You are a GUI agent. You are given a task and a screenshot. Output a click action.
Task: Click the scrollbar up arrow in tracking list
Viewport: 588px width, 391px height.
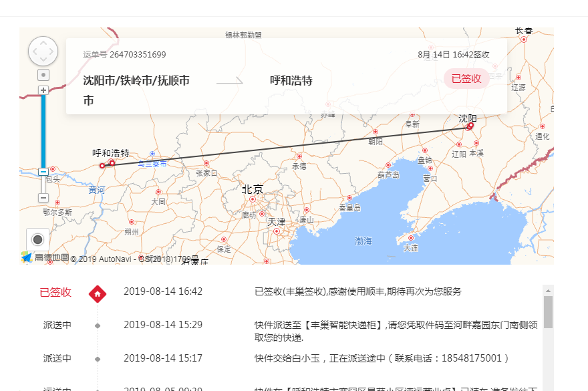pyautogui.click(x=548, y=290)
